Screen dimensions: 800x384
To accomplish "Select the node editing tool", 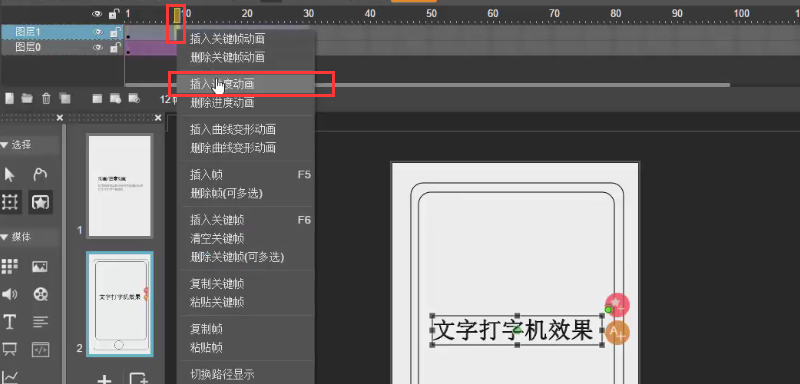I will 40,174.
